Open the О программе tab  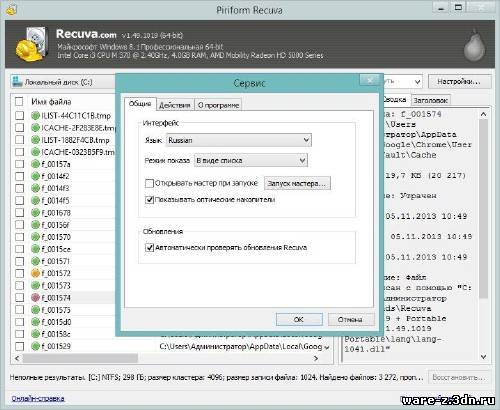point(218,105)
